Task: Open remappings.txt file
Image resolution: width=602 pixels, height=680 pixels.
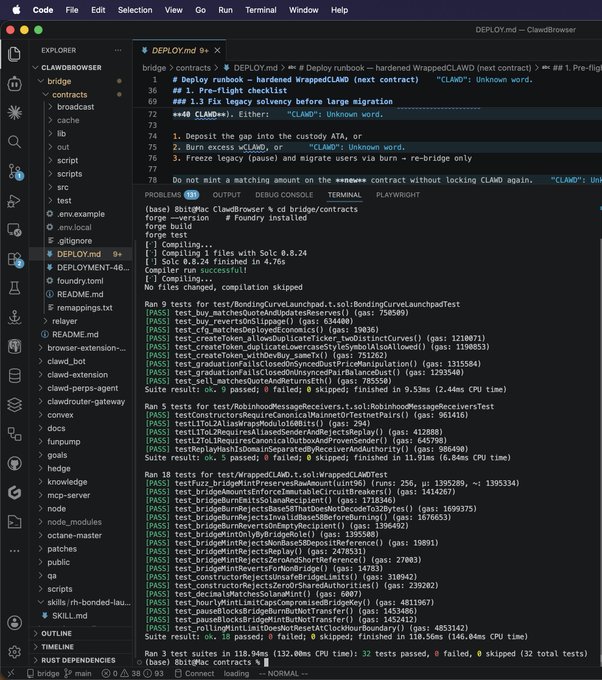Action: pyautogui.click(x=85, y=308)
